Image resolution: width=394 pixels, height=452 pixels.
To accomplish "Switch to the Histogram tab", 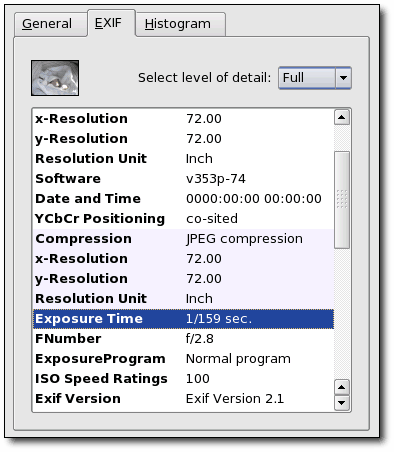I will point(180,24).
